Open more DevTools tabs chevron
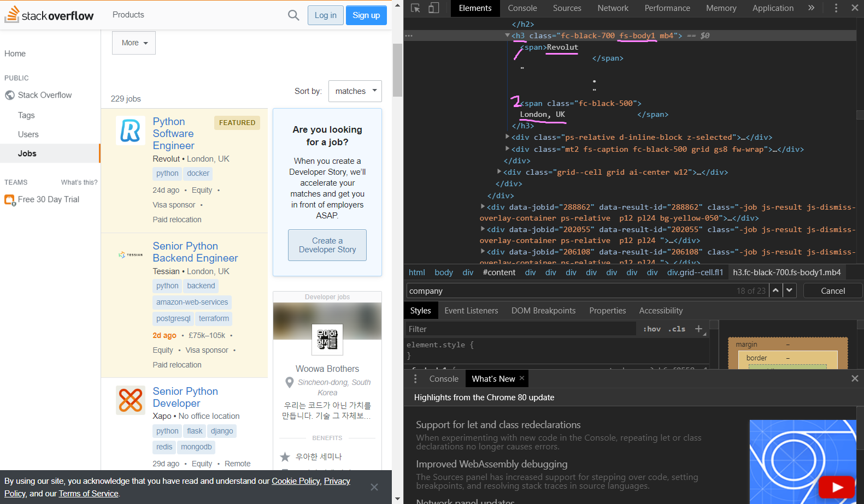Image resolution: width=864 pixels, height=504 pixels. [811, 8]
